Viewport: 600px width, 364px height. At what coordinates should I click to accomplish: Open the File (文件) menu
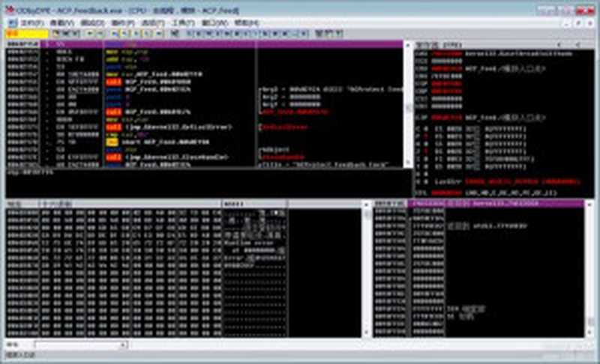click(31, 23)
